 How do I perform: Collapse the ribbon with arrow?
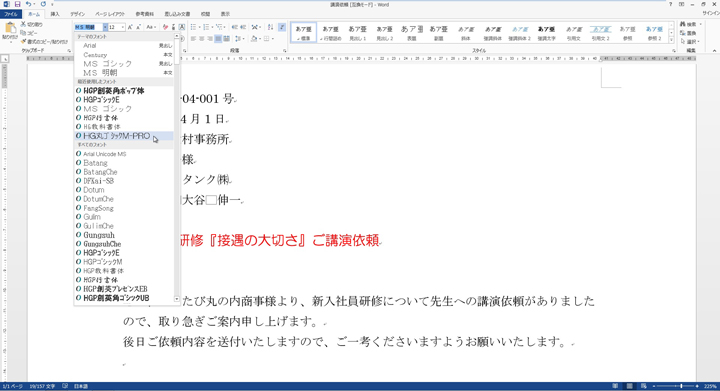coord(714,50)
